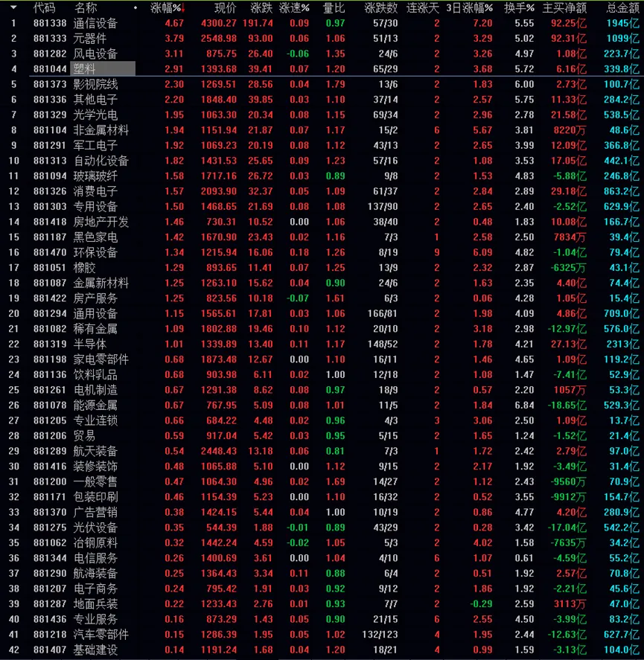
Task: Open the 橡胶 sector
Action: pyautogui.click(x=84, y=268)
